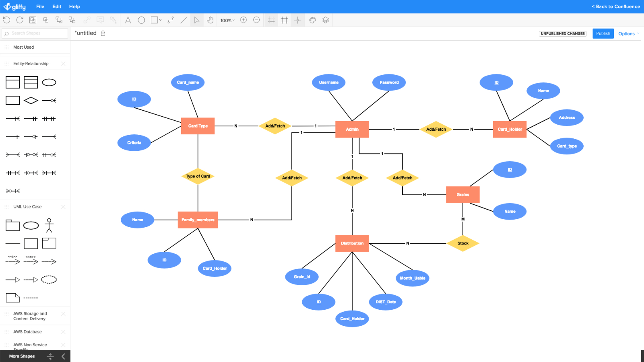This screenshot has width=644, height=362.
Task: Click the Unpublished Changes badge
Action: (563, 34)
